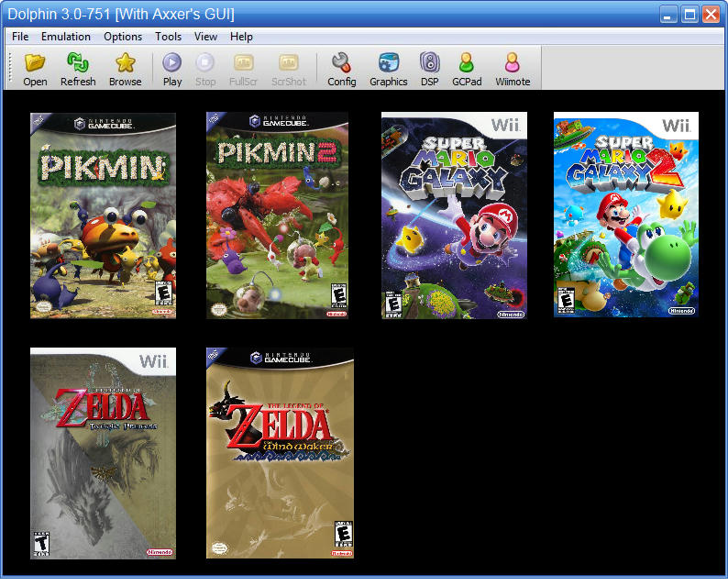728x586 pixels.
Task: Open the Options menu
Action: tap(123, 36)
